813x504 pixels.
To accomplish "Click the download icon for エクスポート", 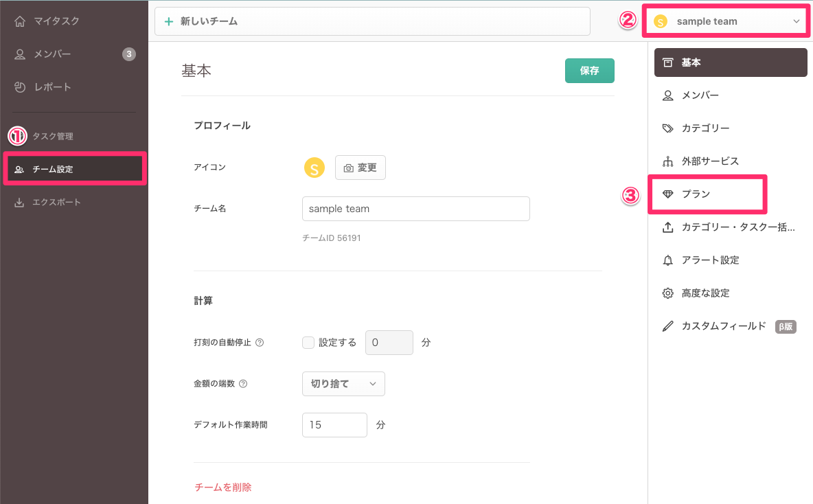I will tap(20, 203).
